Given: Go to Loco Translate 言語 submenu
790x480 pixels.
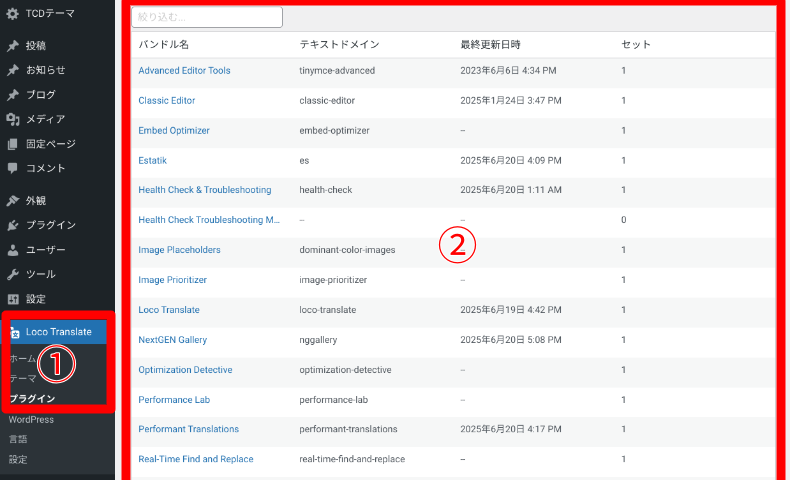Looking at the screenshot, I should pyautogui.click(x=18, y=439).
